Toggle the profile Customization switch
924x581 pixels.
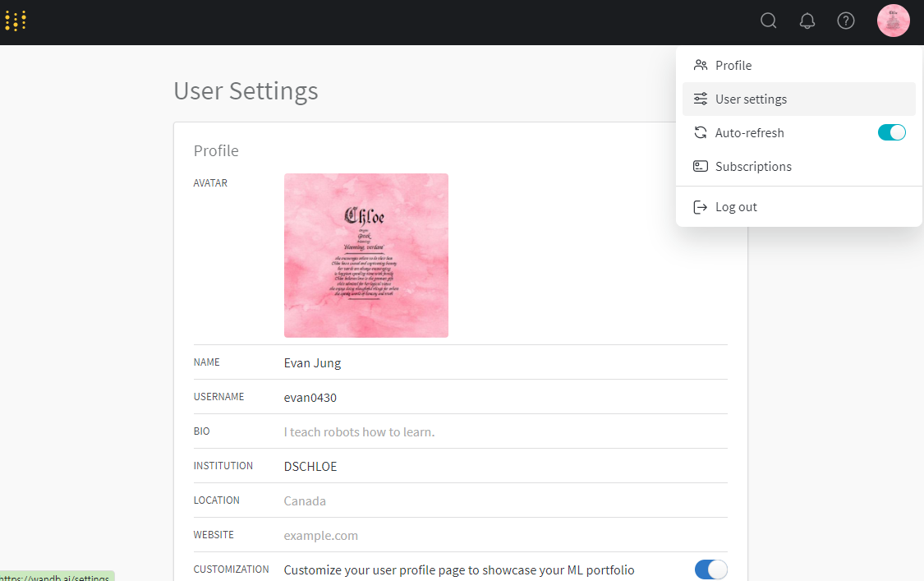[711, 569]
